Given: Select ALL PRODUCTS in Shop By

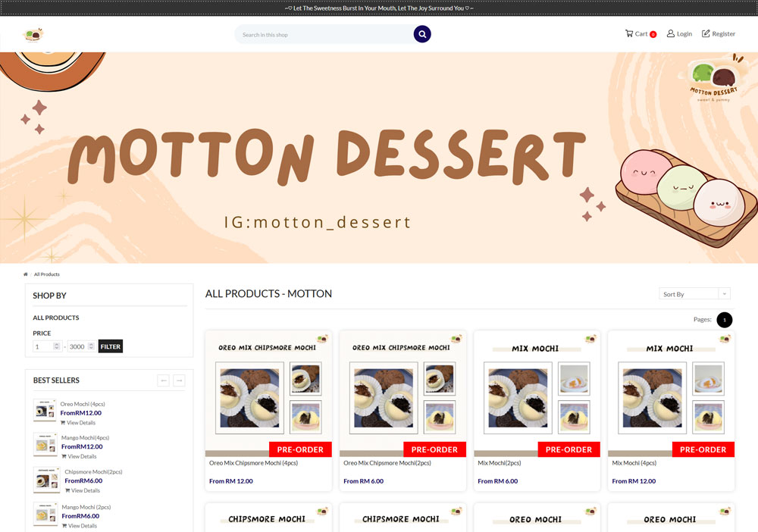Looking at the screenshot, I should (55, 318).
